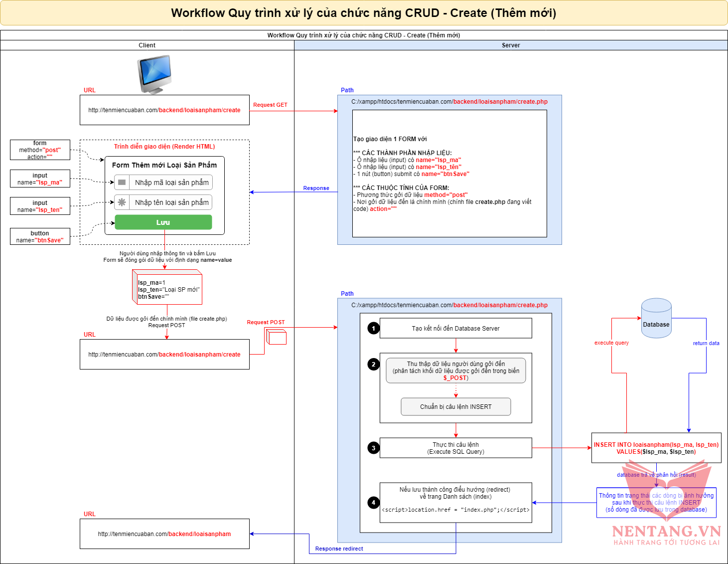Click the step 3 circle badge

(x=373, y=448)
